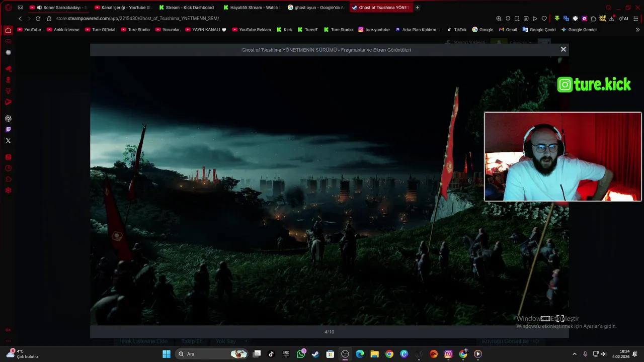Viewport: 644px width, 362px height.
Task: Open Epic Games Launcher from the taskbar
Action: tap(286, 354)
